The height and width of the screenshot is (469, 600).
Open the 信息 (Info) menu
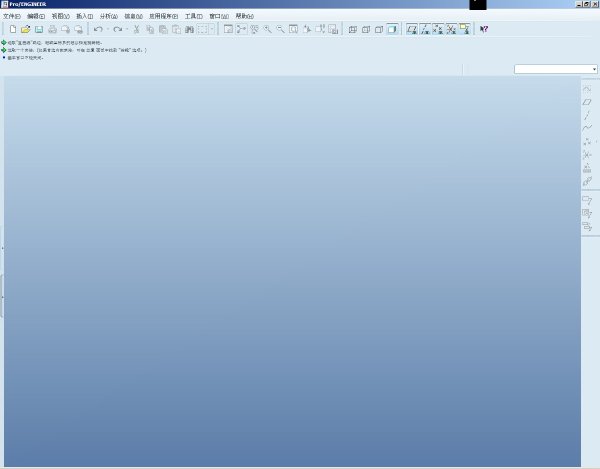[x=134, y=16]
